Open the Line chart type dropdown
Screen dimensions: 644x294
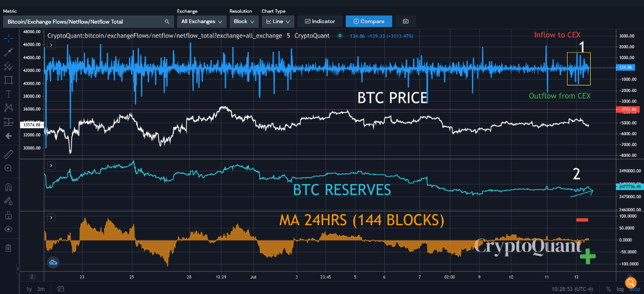pyautogui.click(x=278, y=21)
